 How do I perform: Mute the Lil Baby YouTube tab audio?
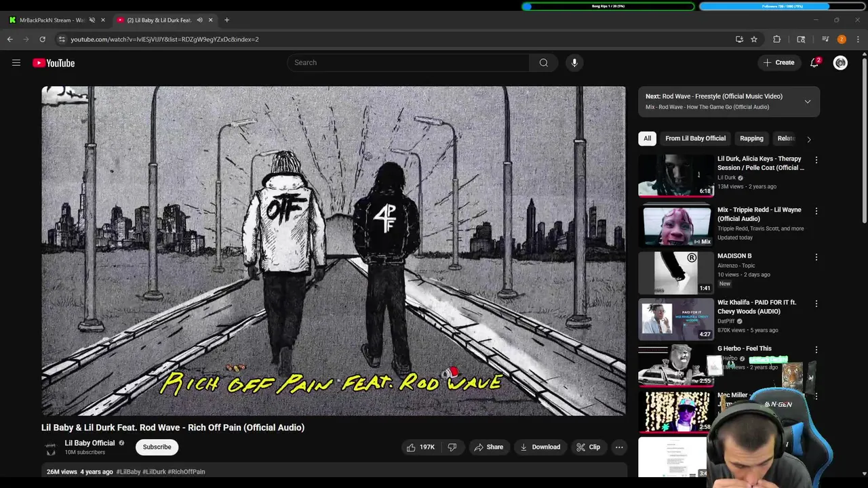tap(199, 20)
